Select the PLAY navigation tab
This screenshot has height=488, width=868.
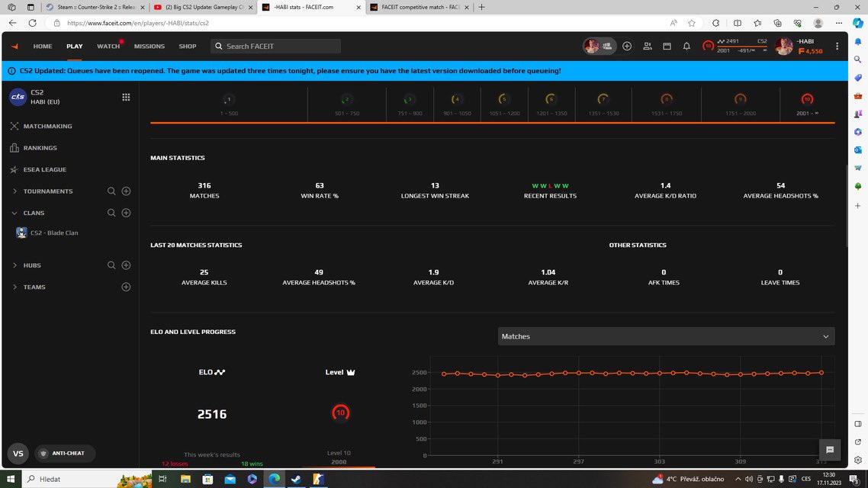74,47
